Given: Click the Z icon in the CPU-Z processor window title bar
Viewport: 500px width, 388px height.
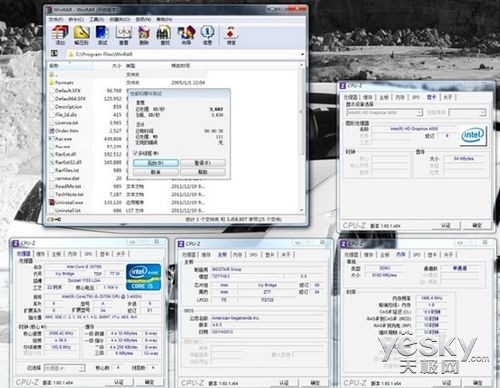Looking at the screenshot, I should (x=15, y=243).
